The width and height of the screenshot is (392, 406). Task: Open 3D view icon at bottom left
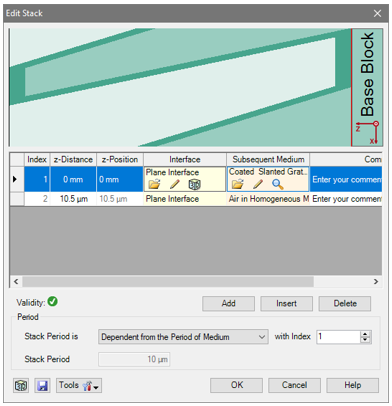coord(21,386)
